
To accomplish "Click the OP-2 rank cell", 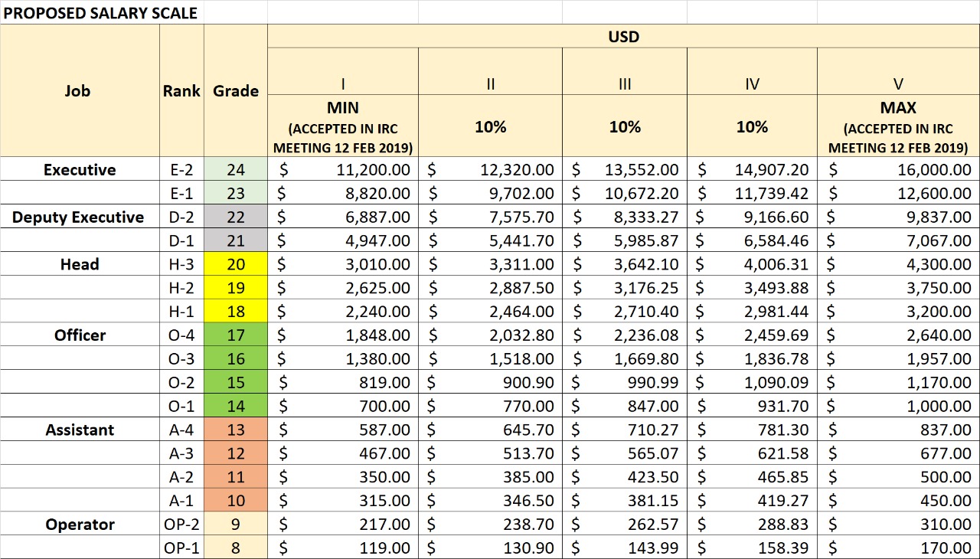I will 181,525.
